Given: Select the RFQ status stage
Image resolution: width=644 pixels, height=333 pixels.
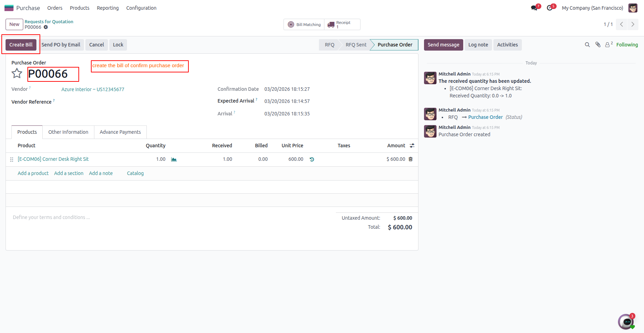Looking at the screenshot, I should tap(329, 45).
